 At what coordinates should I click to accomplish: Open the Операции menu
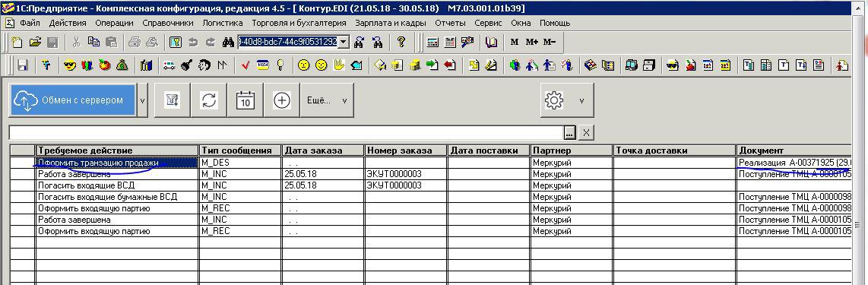click(114, 24)
